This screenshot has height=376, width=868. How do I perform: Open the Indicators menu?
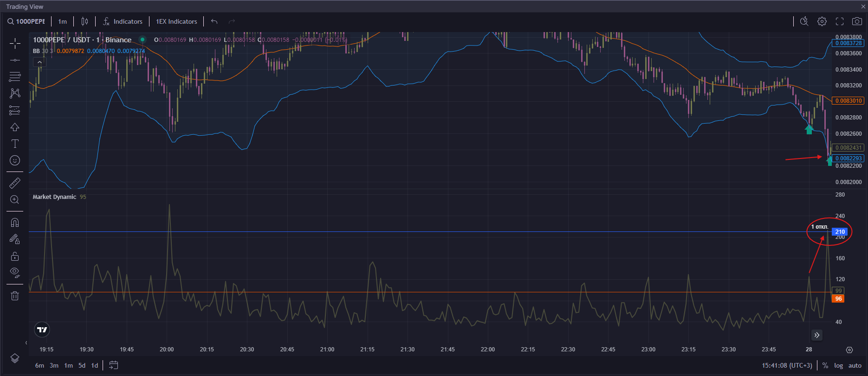(x=123, y=21)
